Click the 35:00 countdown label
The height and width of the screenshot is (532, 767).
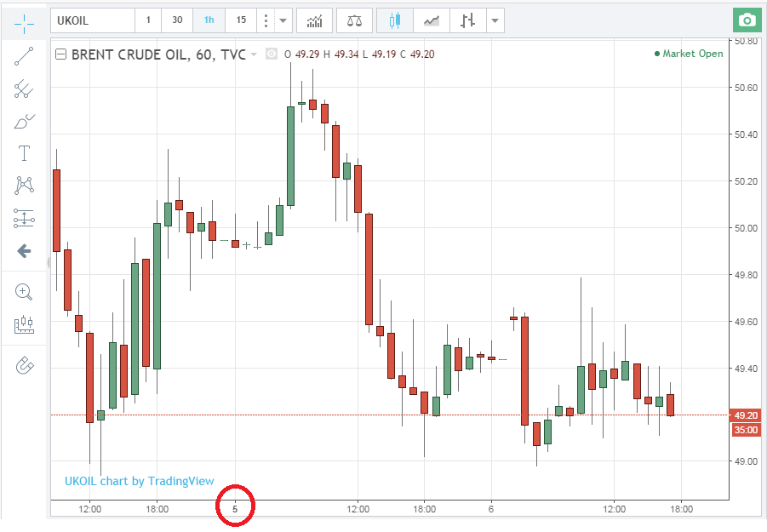coord(746,431)
